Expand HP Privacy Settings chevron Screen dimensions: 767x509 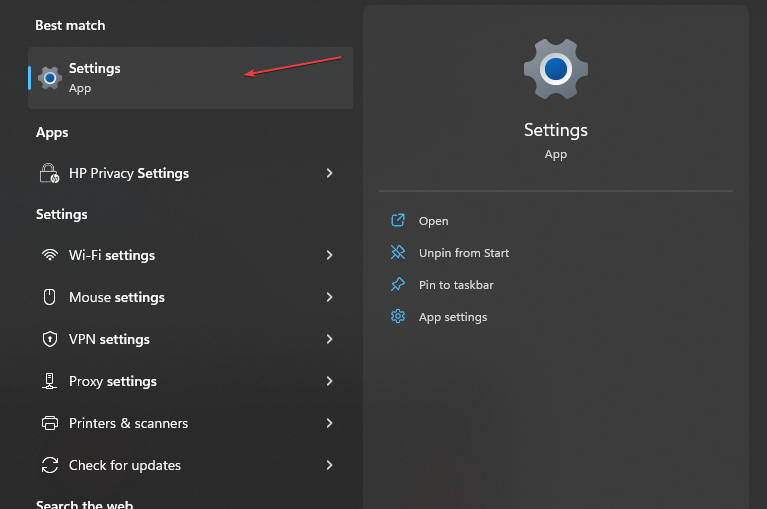point(329,173)
